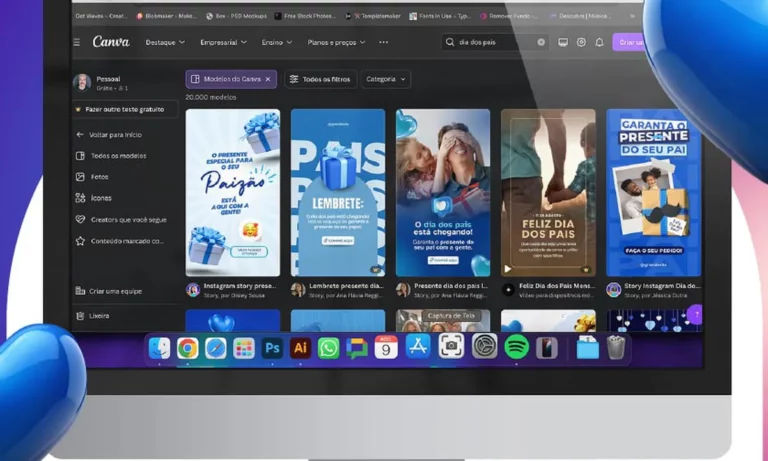This screenshot has height=461, width=768.
Task: Remove the Modelos do Canva filter
Action: 268,79
